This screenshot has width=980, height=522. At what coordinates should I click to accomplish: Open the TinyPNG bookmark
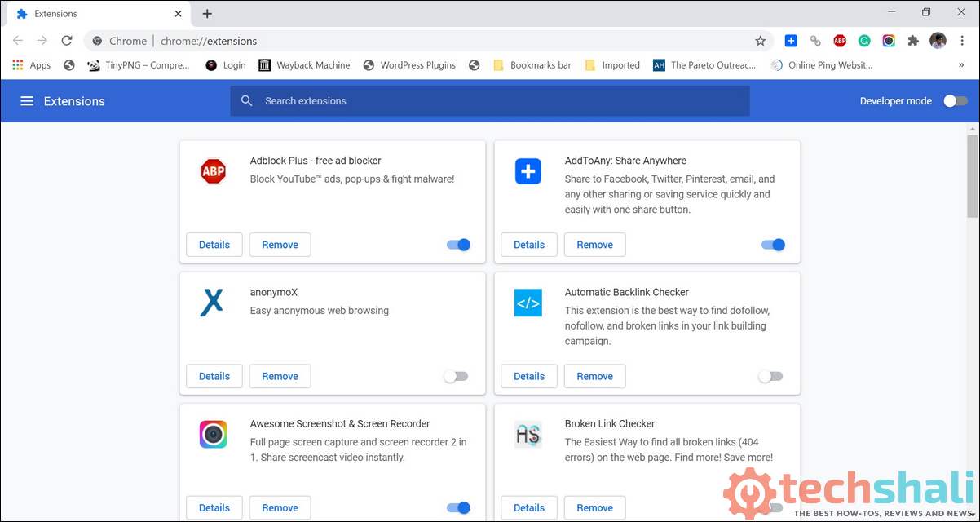click(x=139, y=65)
